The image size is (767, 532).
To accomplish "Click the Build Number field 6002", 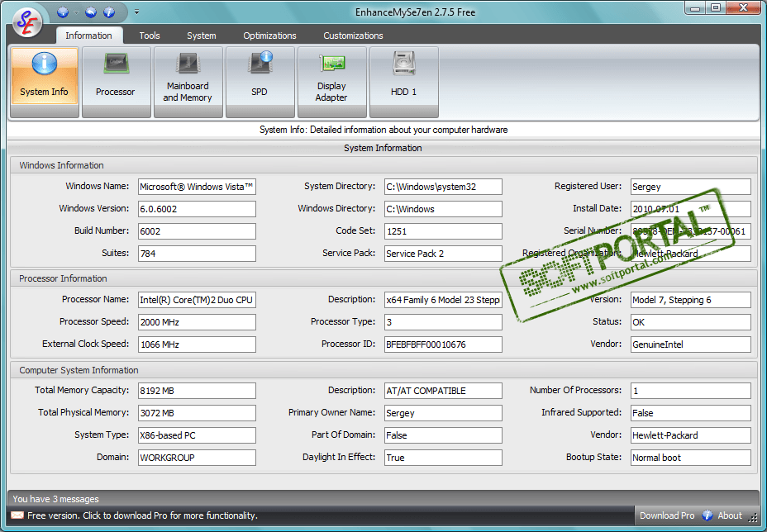I will pyautogui.click(x=197, y=231).
